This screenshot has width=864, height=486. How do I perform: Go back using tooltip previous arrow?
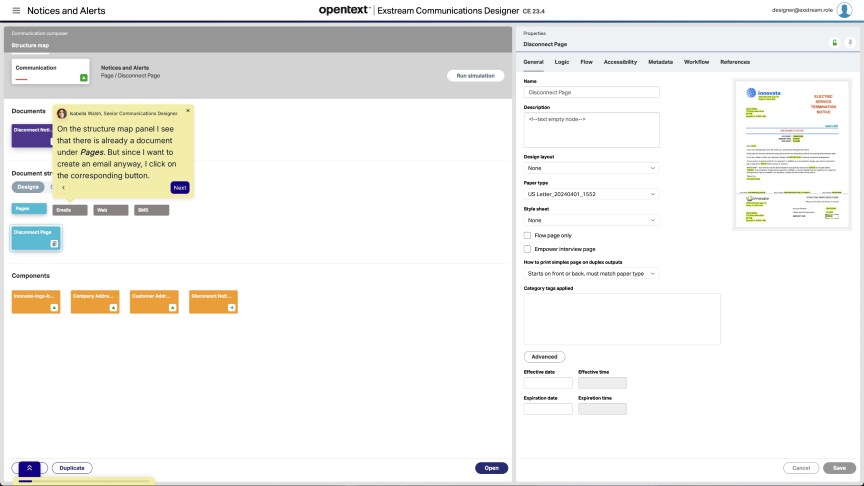tap(64, 187)
